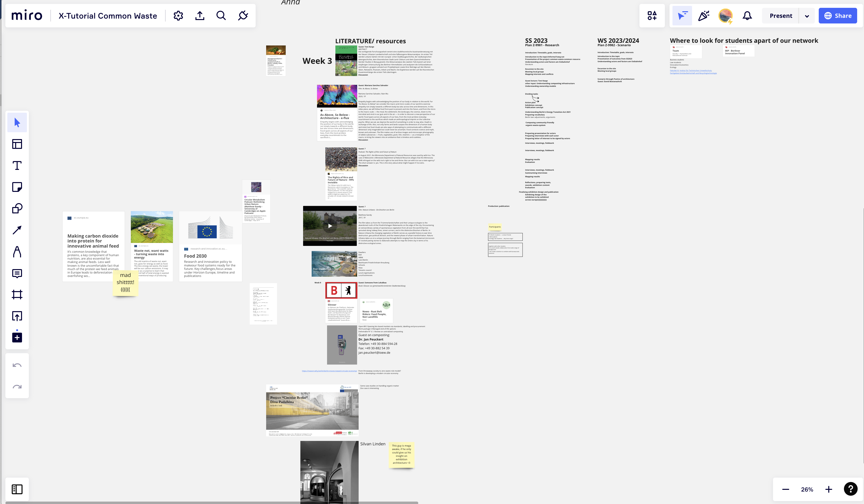Toggle reactions confetti icon
Viewport: 864px width, 504px height.
704,16
